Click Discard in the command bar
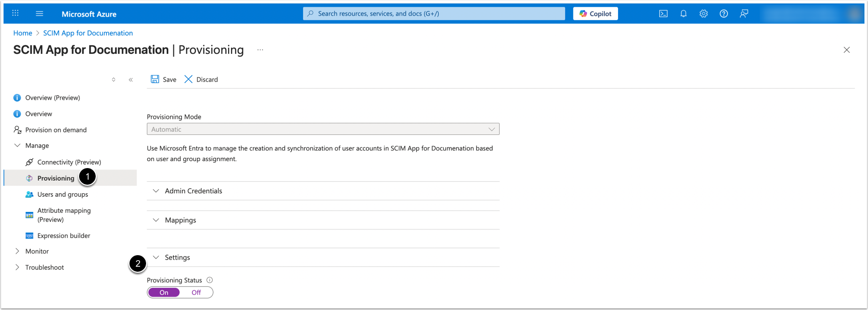This screenshot has height=310, width=868. [x=201, y=80]
